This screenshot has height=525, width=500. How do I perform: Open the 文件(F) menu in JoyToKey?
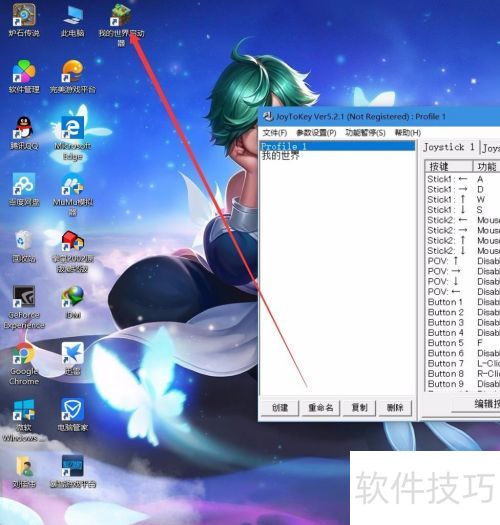pyautogui.click(x=275, y=133)
